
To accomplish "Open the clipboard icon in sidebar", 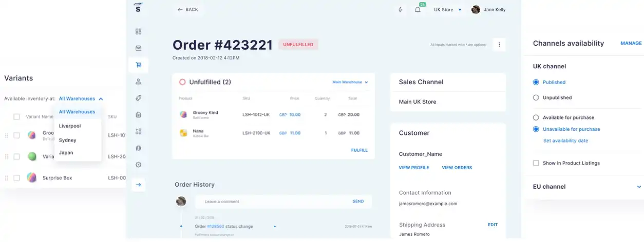I will click(x=138, y=115).
